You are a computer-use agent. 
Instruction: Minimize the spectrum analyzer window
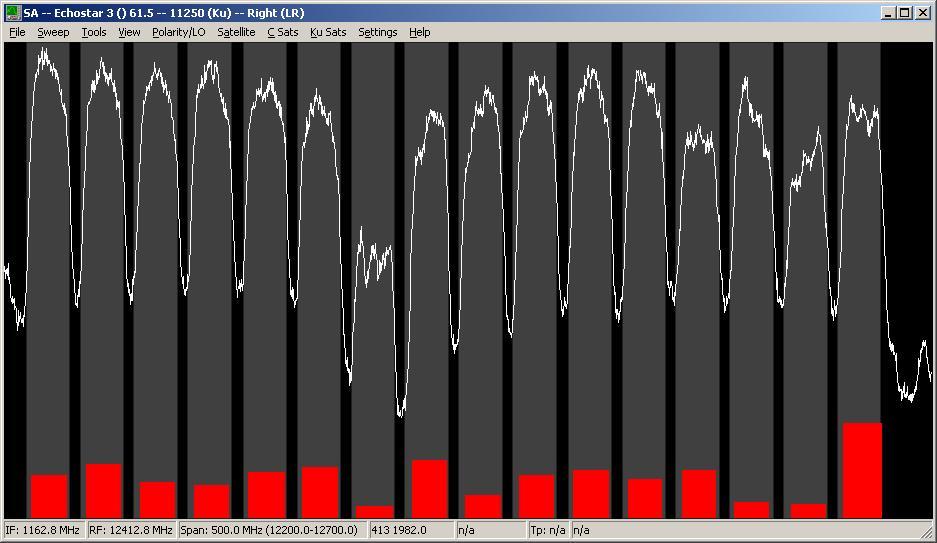[x=889, y=13]
